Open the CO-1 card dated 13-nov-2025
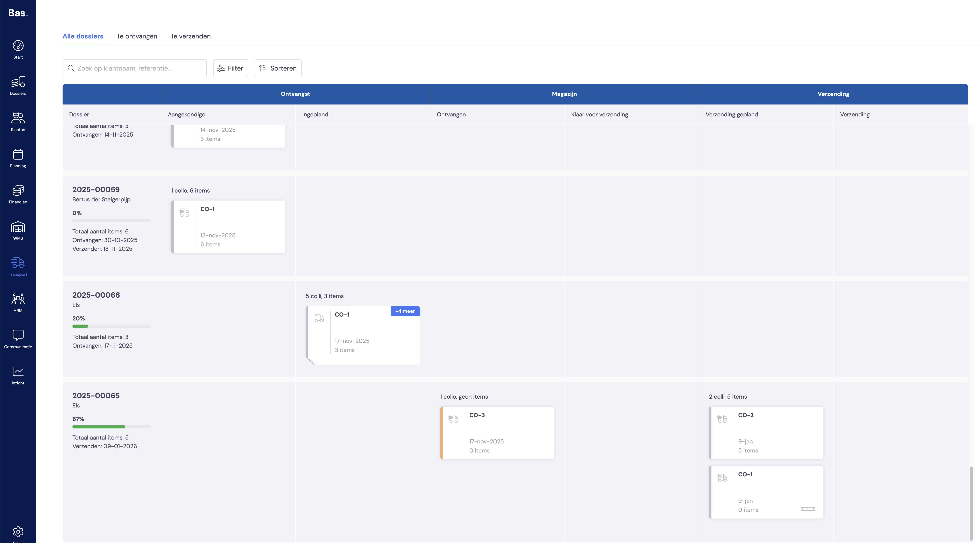 point(228,227)
